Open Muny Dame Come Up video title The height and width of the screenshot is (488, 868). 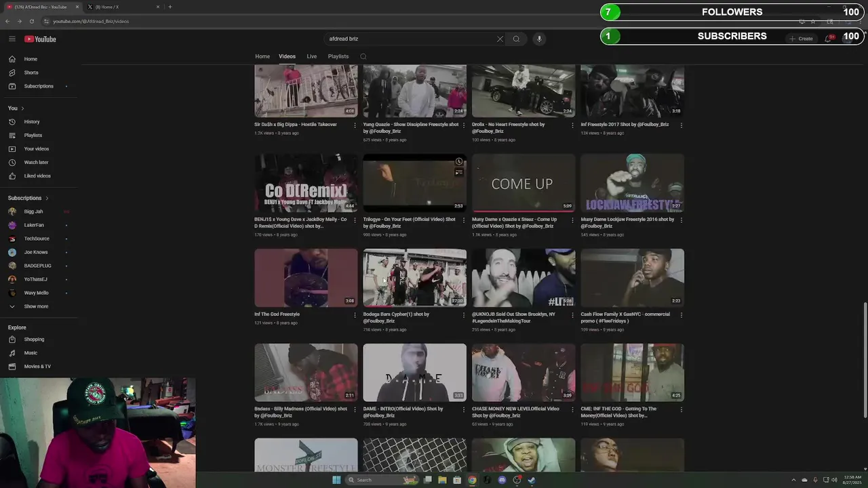click(515, 222)
